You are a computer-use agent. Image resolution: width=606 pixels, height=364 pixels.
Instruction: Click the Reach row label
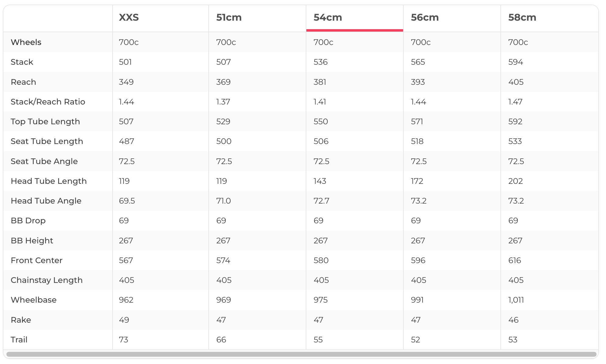click(x=23, y=82)
